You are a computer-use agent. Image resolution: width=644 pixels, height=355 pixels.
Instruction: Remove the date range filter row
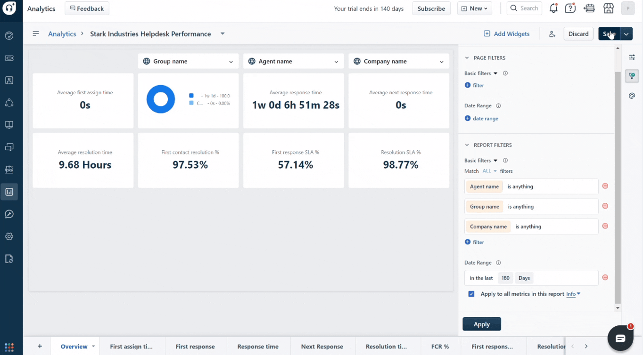(605, 277)
